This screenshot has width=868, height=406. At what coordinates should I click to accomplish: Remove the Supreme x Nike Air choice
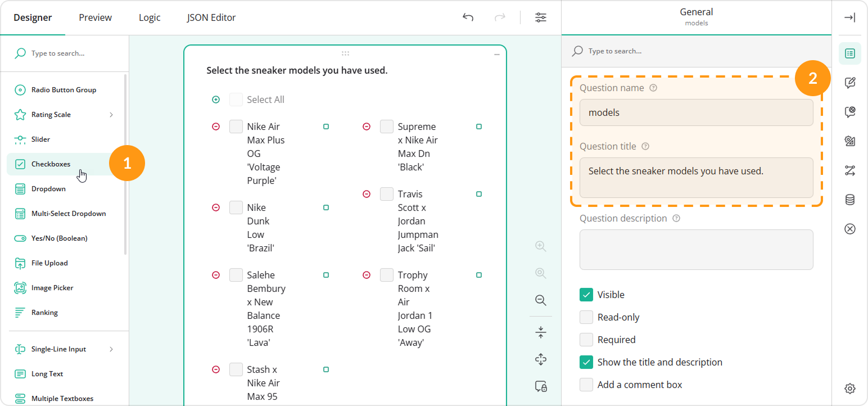click(367, 127)
